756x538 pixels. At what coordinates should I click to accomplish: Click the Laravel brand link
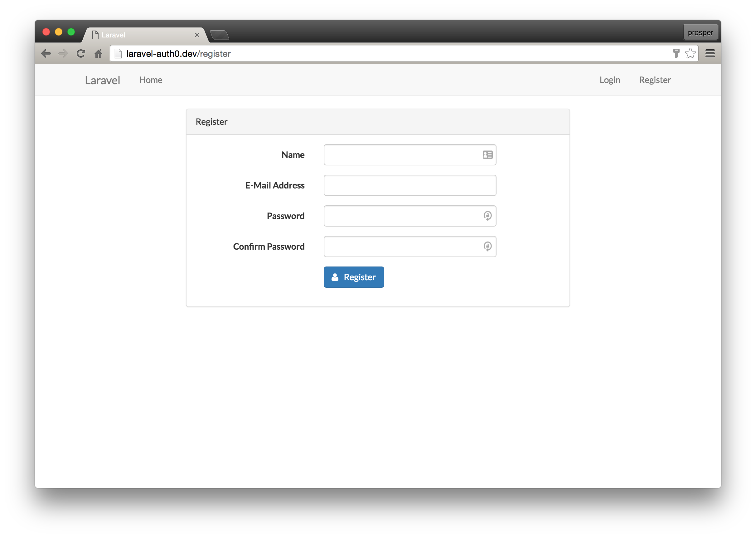(x=102, y=80)
